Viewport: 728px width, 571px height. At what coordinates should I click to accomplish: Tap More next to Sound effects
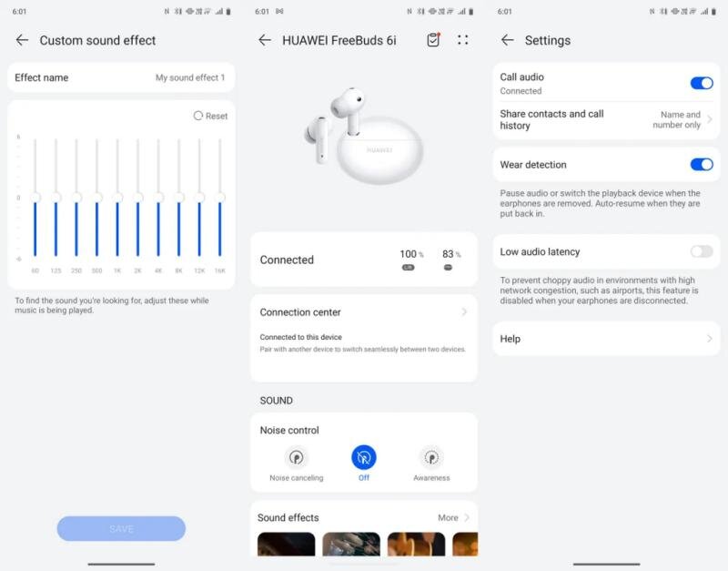[x=453, y=517]
